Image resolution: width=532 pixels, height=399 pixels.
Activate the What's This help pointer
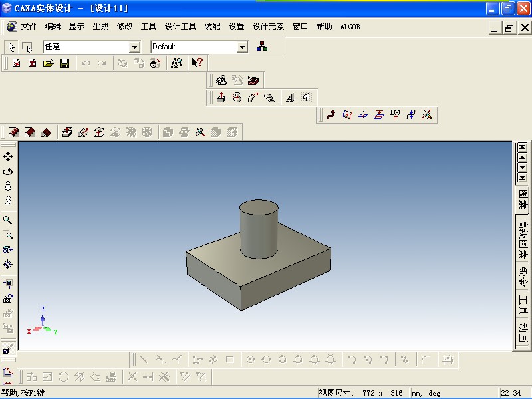197,63
